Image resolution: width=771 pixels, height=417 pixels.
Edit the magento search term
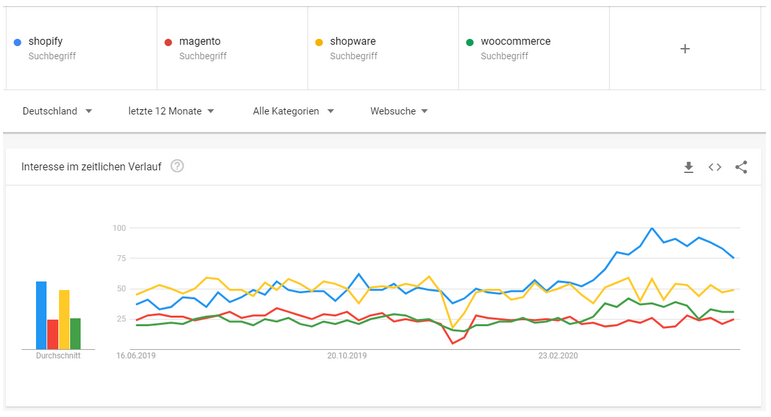tap(200, 42)
